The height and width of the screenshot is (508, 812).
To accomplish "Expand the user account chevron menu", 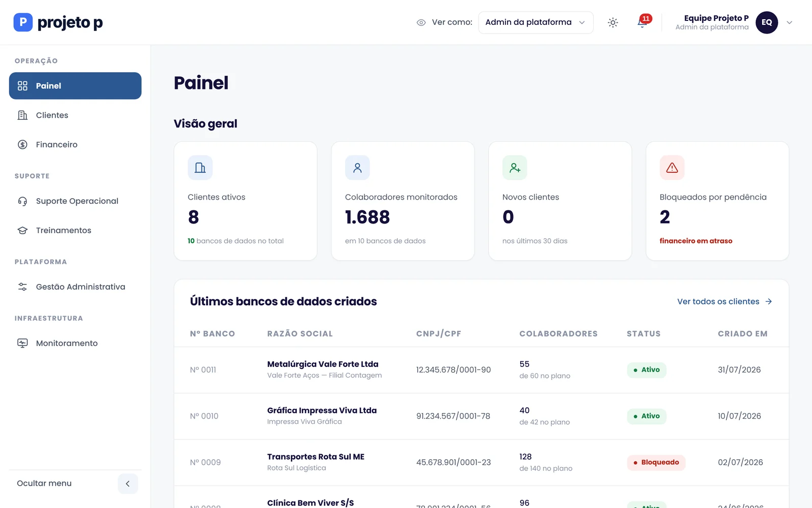I will click(x=789, y=22).
